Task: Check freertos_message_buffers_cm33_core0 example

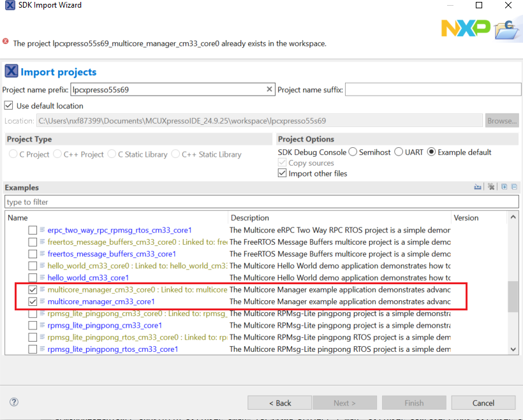Action: point(33,242)
